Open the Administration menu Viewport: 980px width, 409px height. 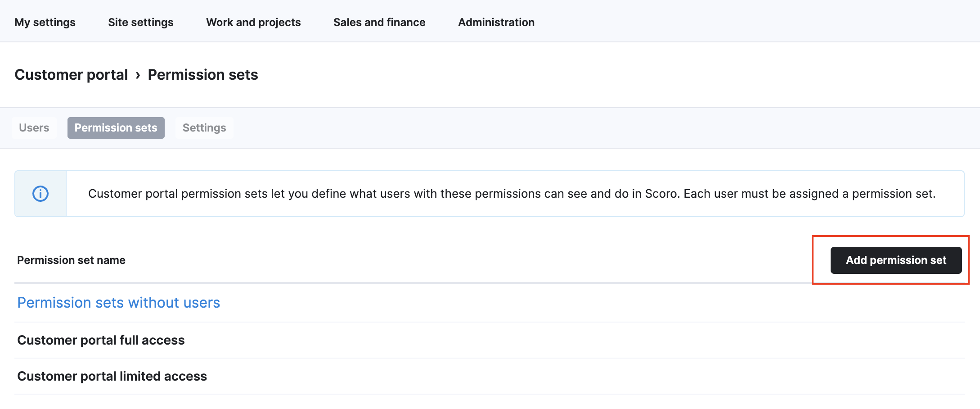point(496,22)
